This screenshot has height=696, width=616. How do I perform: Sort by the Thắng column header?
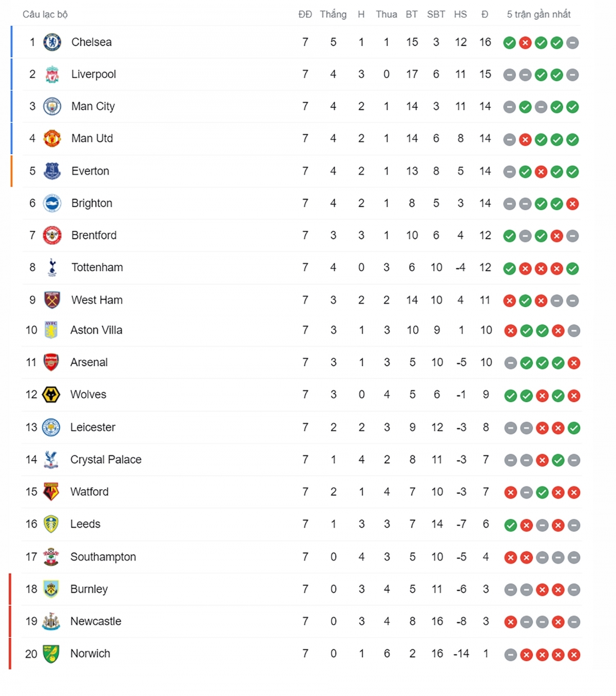(333, 14)
